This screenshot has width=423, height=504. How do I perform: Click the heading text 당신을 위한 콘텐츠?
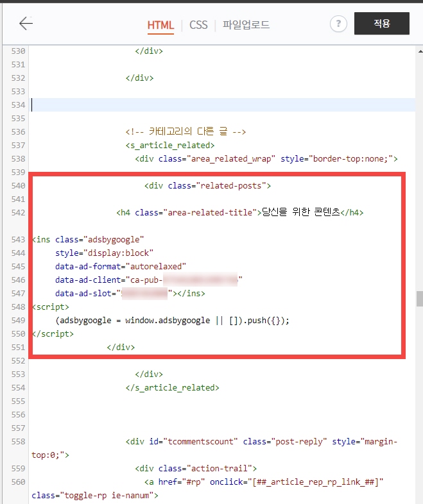click(x=301, y=212)
